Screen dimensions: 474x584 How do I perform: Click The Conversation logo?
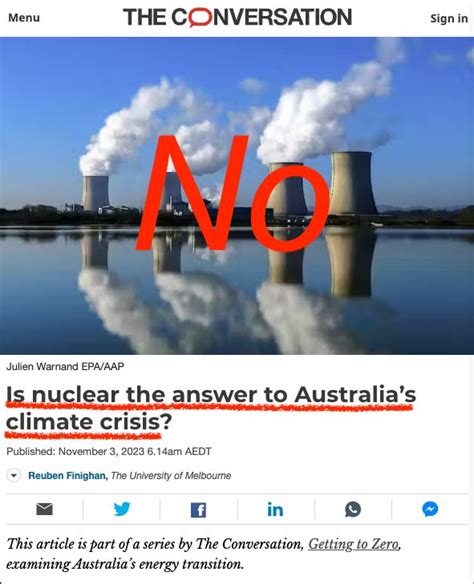pos(237,17)
